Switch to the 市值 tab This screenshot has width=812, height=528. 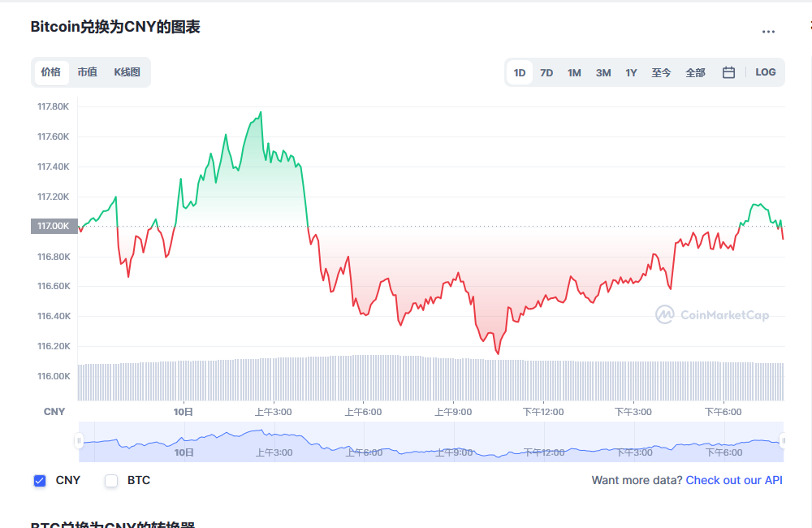[87, 72]
